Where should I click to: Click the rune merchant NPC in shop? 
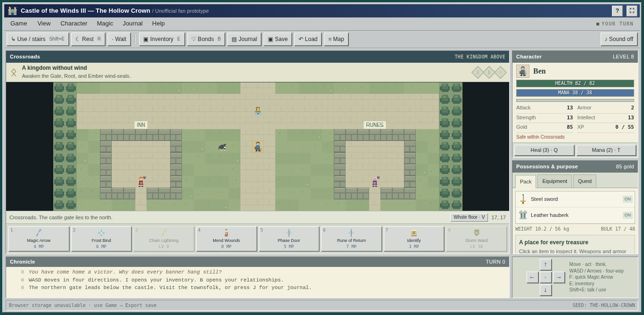click(x=375, y=182)
